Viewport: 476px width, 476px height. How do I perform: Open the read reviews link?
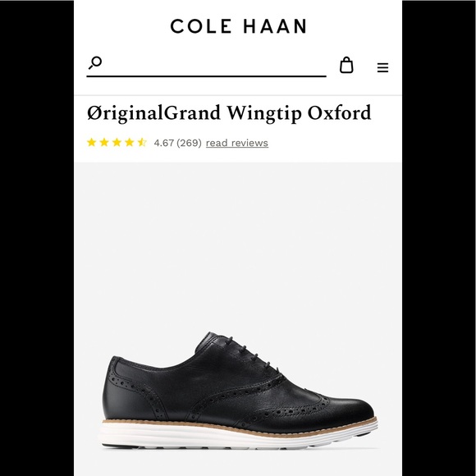coord(237,143)
